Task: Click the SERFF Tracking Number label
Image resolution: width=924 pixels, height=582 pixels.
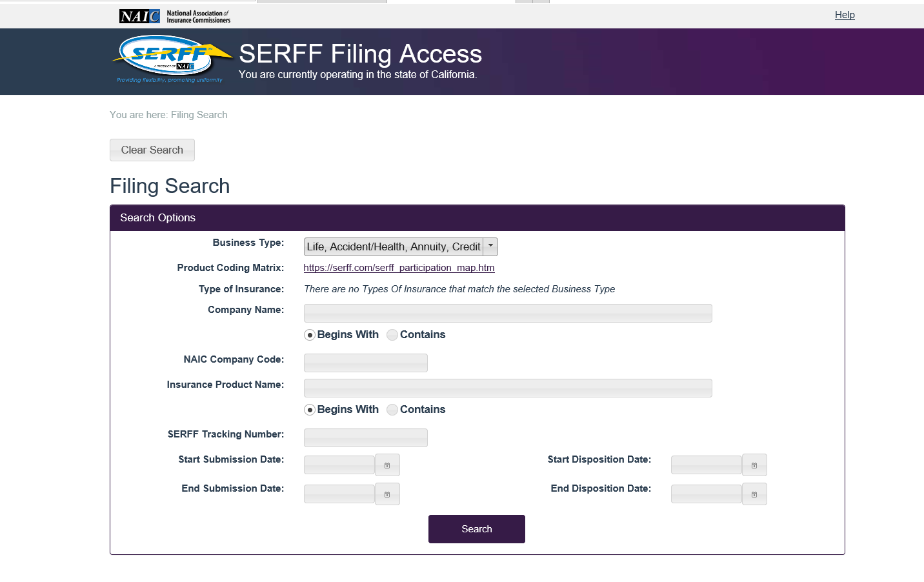Action: point(226,434)
